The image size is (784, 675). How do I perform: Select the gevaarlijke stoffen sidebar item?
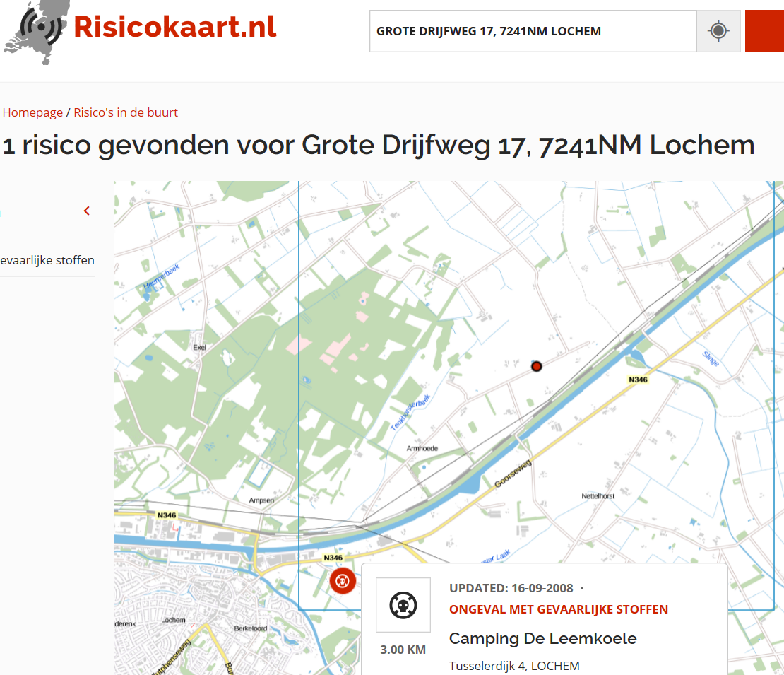pyautogui.click(x=47, y=260)
